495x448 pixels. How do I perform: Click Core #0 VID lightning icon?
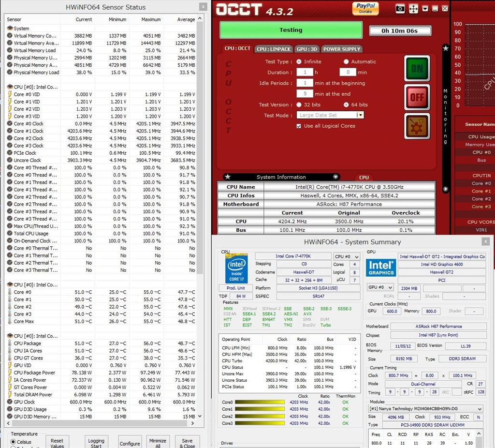click(10, 94)
